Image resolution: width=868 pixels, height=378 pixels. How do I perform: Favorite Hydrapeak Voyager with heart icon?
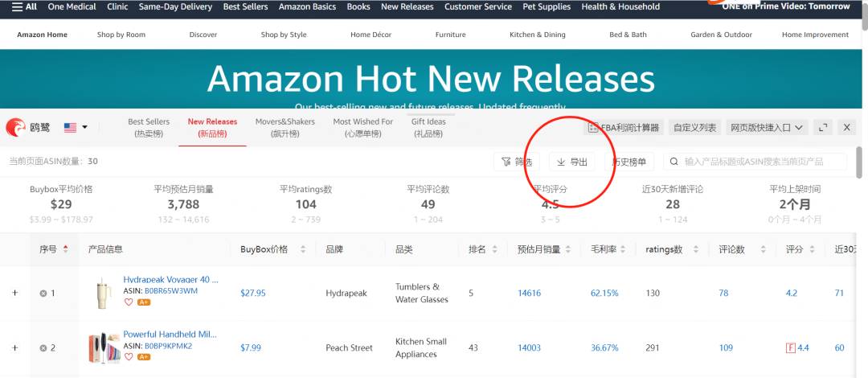129,302
